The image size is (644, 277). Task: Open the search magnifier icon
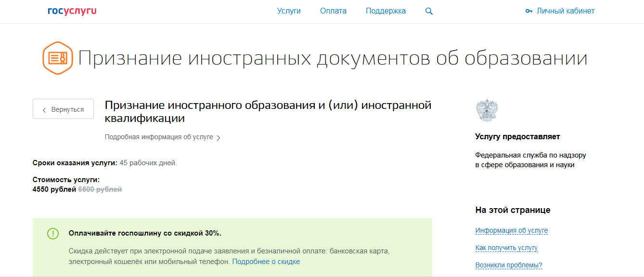429,11
